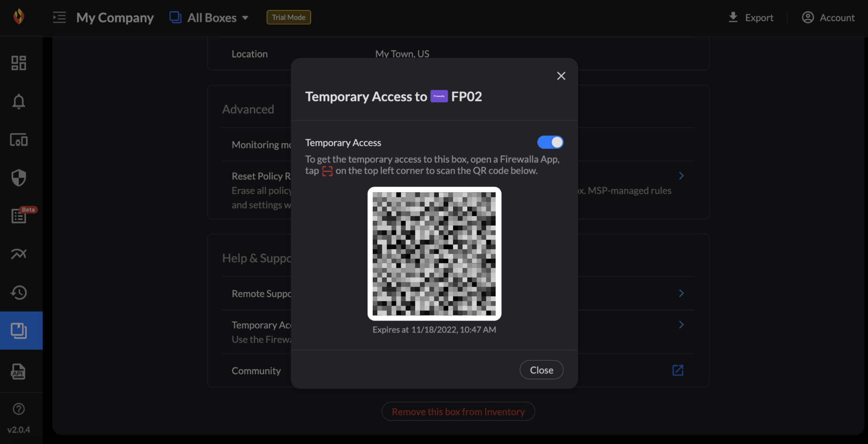Click the My Town, US value

pos(402,54)
